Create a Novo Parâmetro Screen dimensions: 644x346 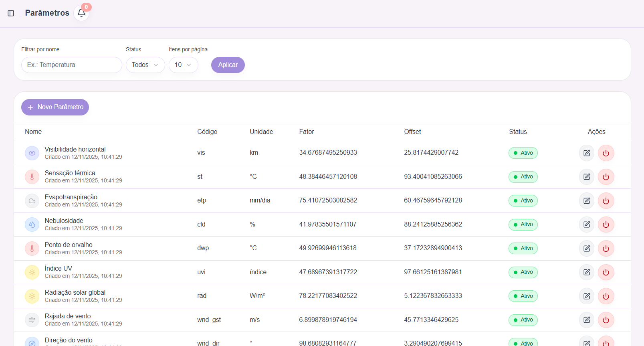[x=55, y=107]
